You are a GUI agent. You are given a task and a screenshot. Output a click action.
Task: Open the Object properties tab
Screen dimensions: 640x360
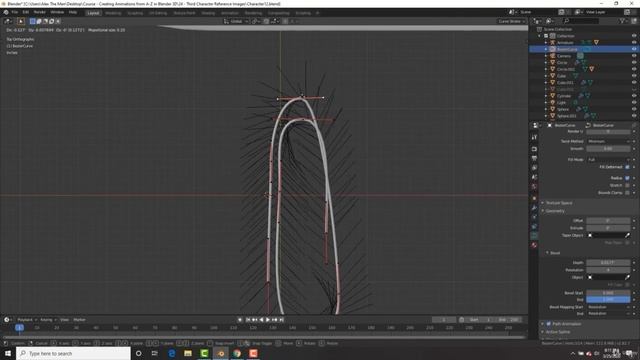point(534,198)
